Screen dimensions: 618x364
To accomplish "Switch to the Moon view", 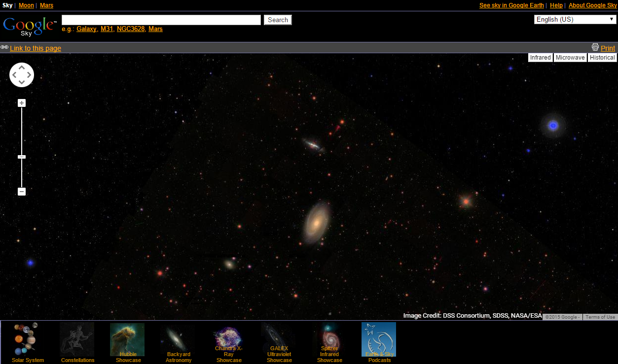I will [27, 5].
